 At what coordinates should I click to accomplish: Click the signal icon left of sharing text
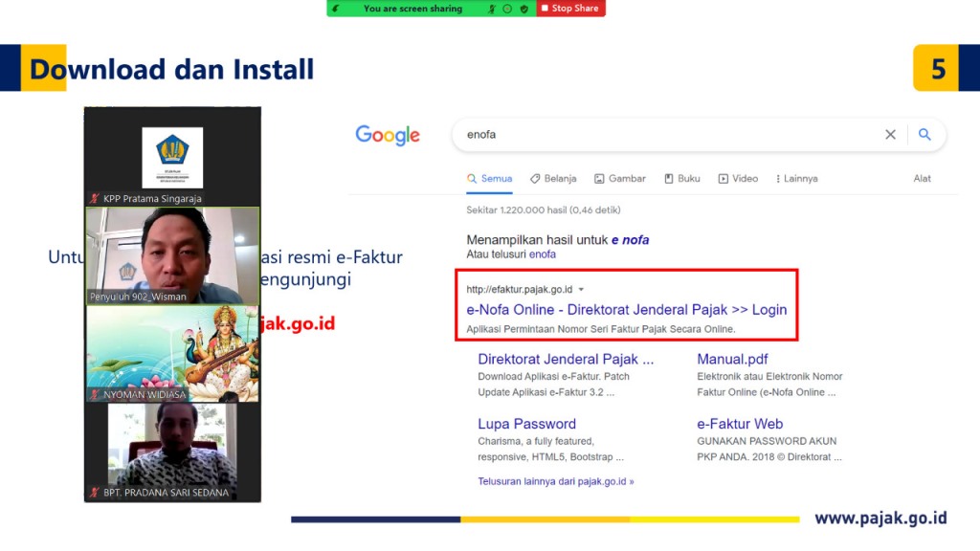(336, 9)
